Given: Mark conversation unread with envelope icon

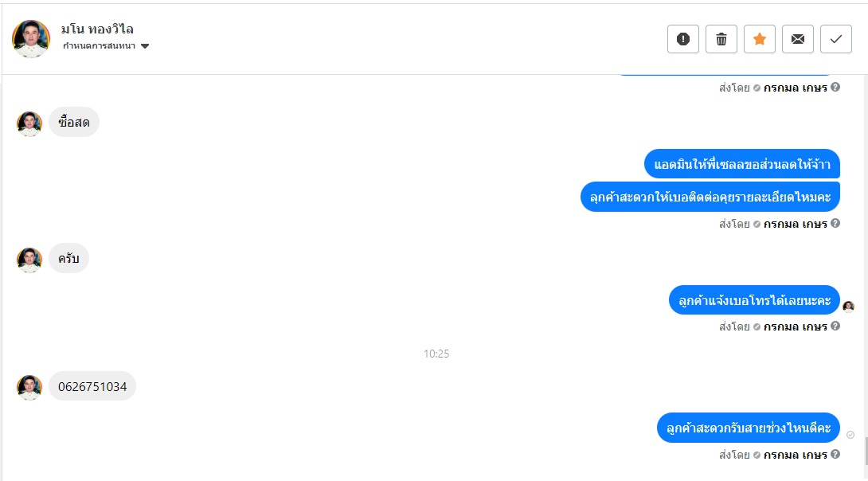Looking at the screenshot, I should click(798, 39).
